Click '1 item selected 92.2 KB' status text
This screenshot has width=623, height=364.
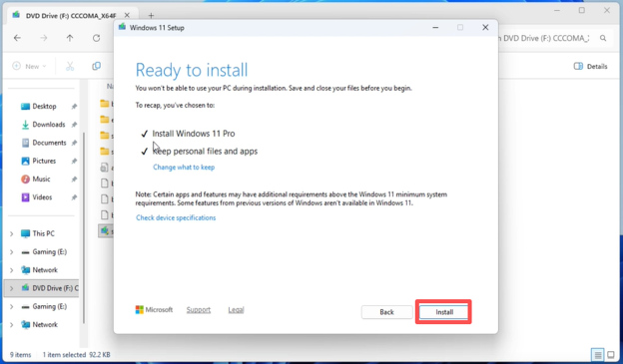pyautogui.click(x=76, y=354)
